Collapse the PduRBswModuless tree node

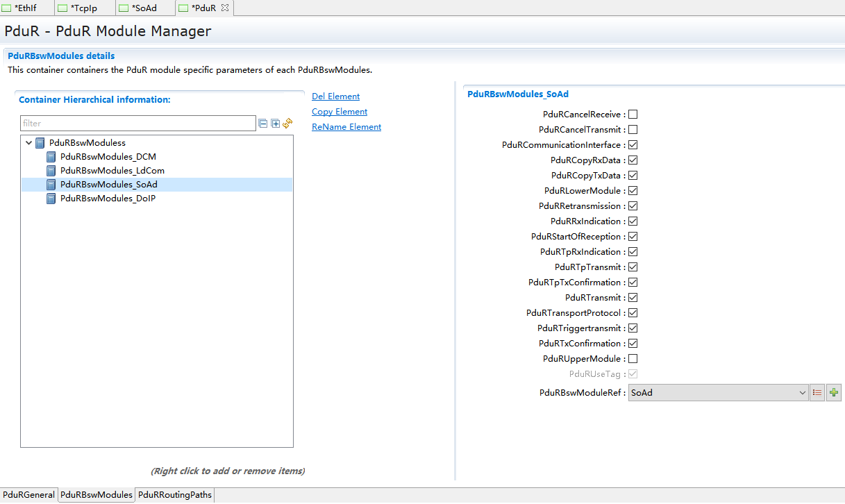tap(28, 143)
